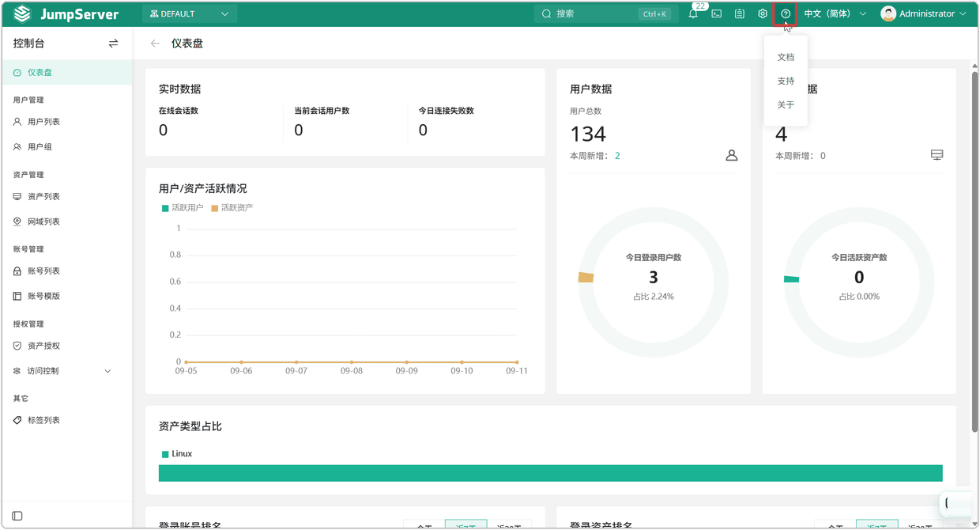Viewport: 980px width, 530px height.
Task: Click the 09-11 axis label
Action: 517,371
